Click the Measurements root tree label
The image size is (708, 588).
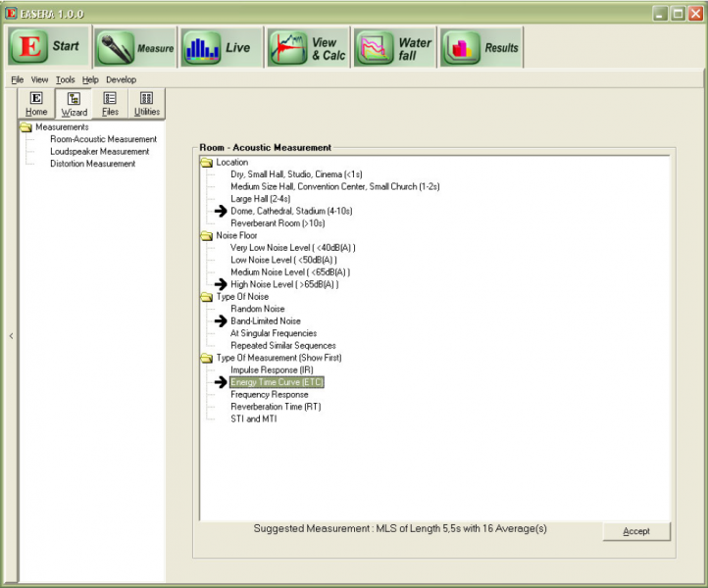(x=62, y=127)
